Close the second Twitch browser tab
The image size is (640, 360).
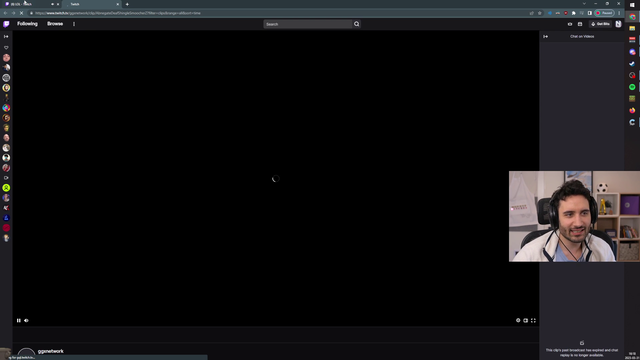pos(118,4)
